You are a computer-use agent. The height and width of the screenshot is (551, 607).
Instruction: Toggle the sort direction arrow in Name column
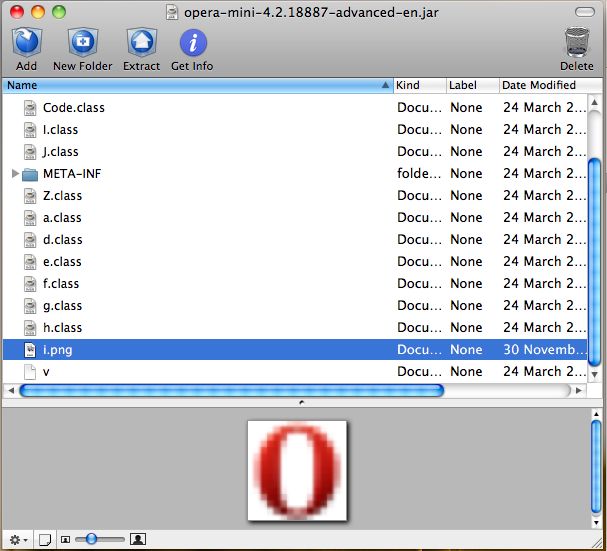pos(385,85)
